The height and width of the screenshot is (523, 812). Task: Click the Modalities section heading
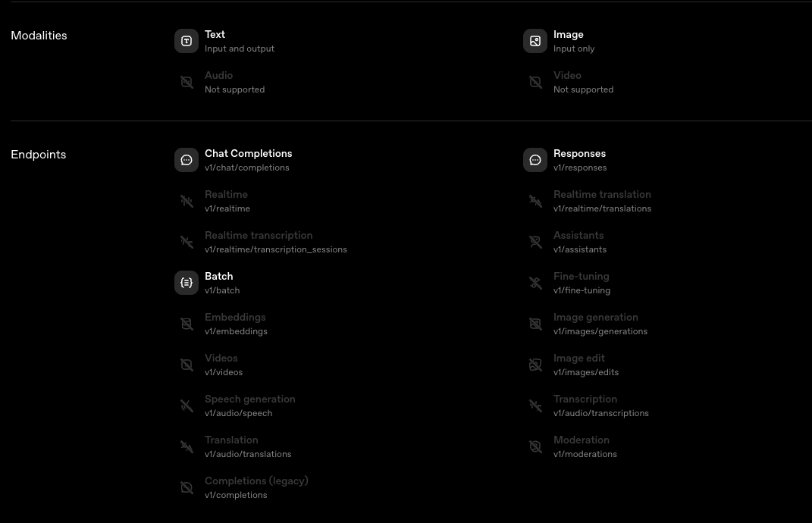tap(39, 35)
